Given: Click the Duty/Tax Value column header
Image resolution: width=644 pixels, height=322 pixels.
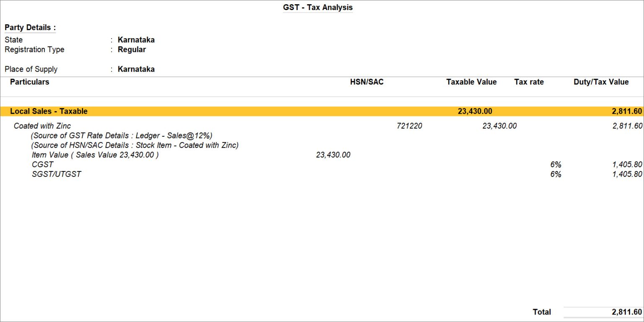Looking at the screenshot, I should tap(601, 82).
